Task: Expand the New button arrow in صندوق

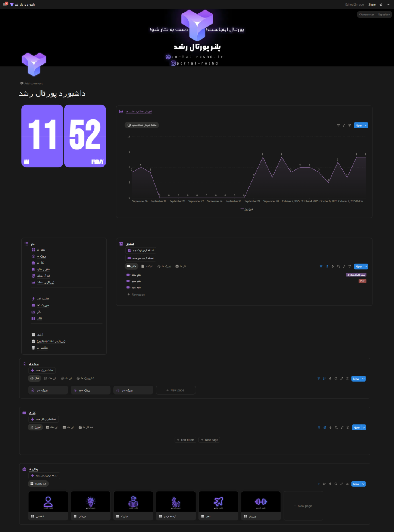Action: click(366, 267)
